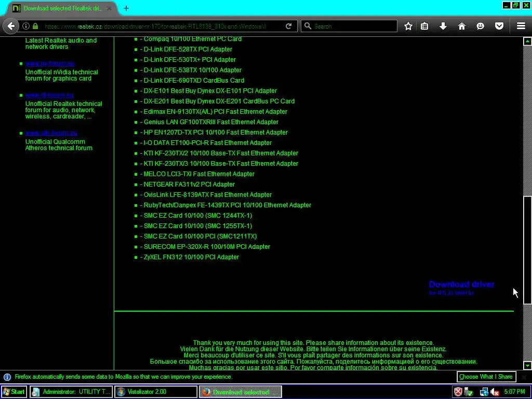Go to the Firefox home page icon
This screenshot has width=532, height=399.
point(462,26)
